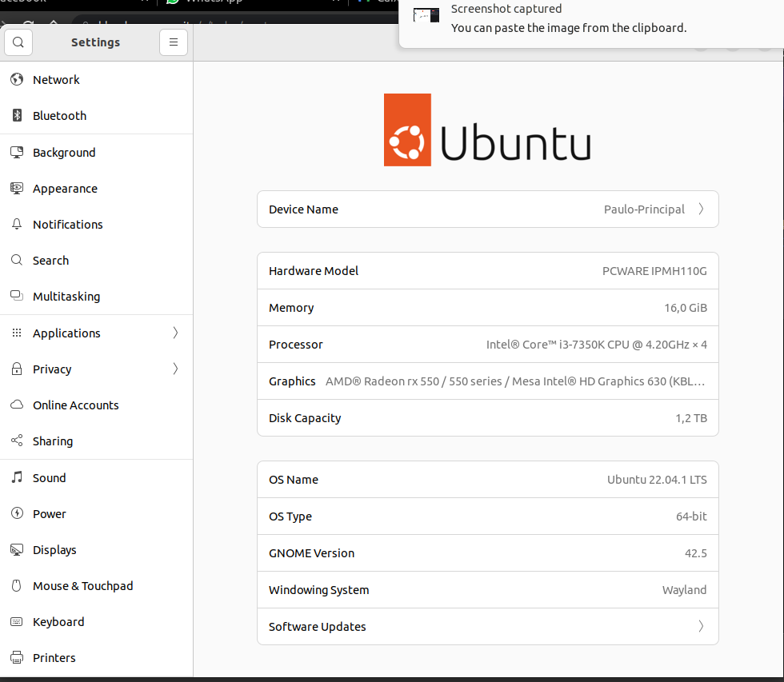Click the Ubuntu logo image
This screenshot has height=682, width=784.
click(x=487, y=130)
